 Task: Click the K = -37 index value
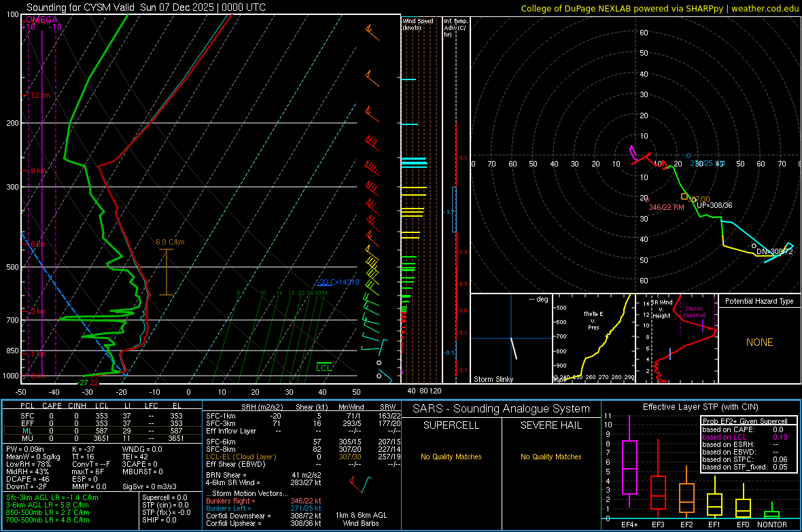(x=84, y=449)
